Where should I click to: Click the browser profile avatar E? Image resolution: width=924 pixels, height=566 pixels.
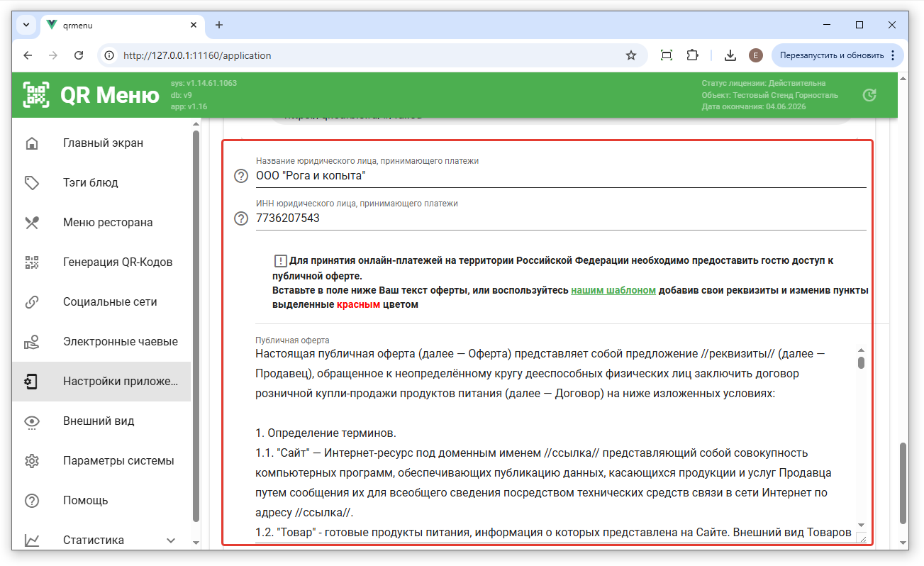click(756, 55)
